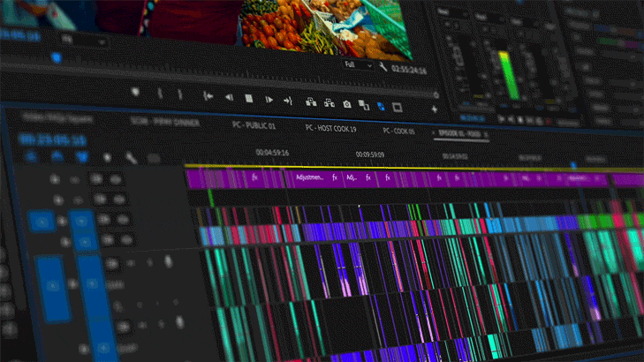Toggle sync lock on the top video track

click(x=96, y=179)
